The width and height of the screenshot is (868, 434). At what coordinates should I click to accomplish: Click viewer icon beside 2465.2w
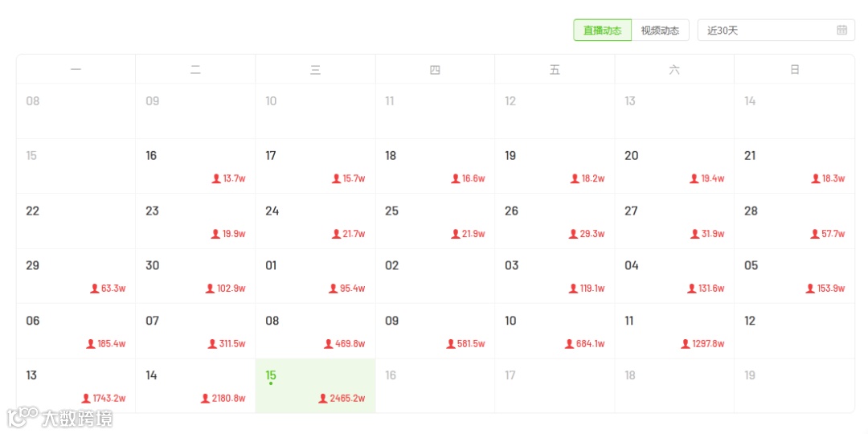point(323,399)
